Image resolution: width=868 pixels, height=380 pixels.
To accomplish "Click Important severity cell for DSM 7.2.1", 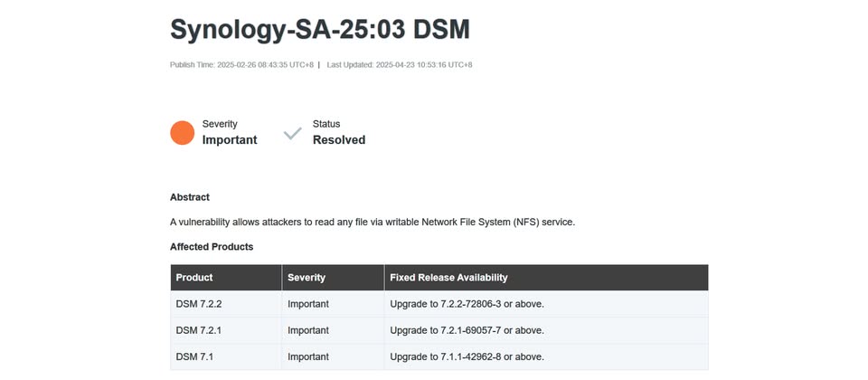I will click(x=308, y=330).
